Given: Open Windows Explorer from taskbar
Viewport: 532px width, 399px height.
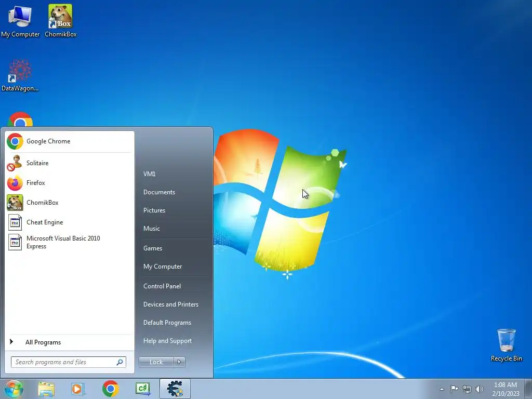Looking at the screenshot, I should pyautogui.click(x=46, y=389).
